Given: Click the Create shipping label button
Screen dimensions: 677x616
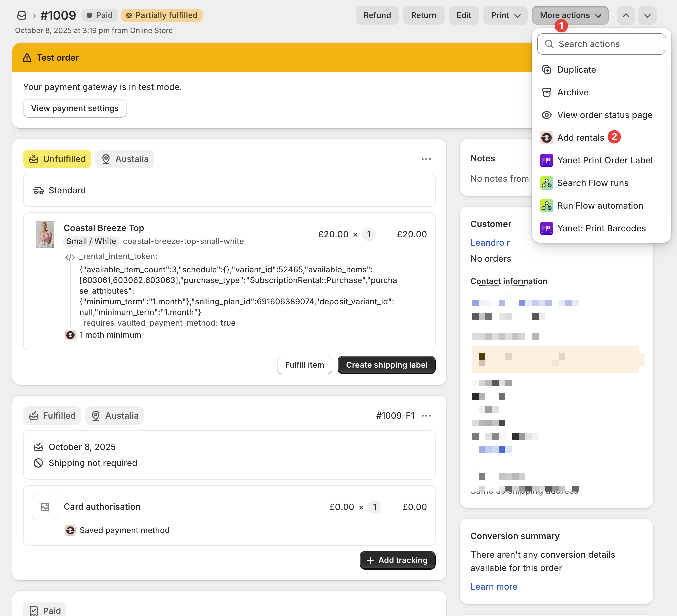Looking at the screenshot, I should click(386, 365).
